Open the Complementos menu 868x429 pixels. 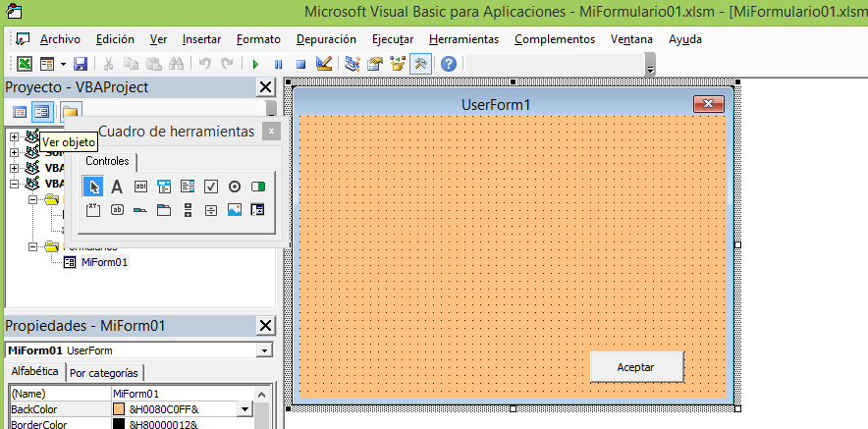click(555, 39)
